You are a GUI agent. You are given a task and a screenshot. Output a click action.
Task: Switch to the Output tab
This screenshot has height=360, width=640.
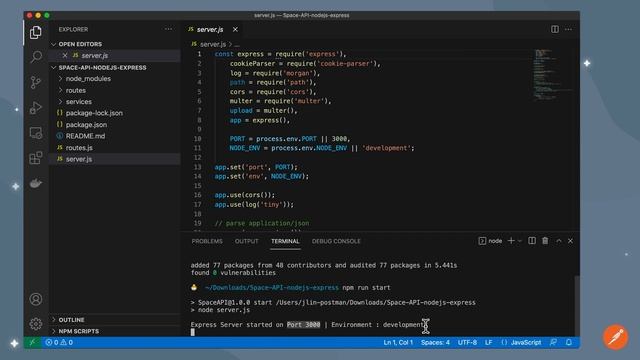click(x=247, y=241)
